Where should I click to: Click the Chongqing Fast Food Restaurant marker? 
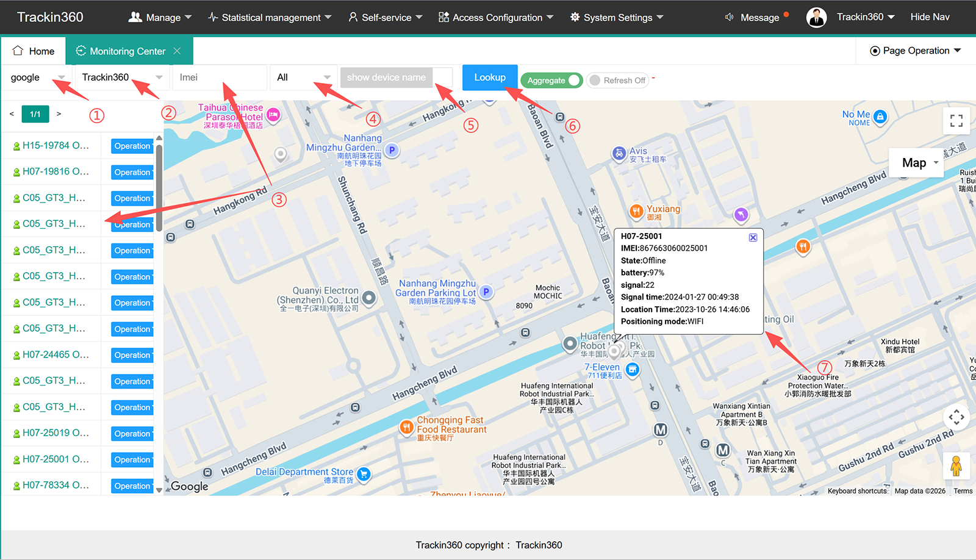(x=406, y=427)
